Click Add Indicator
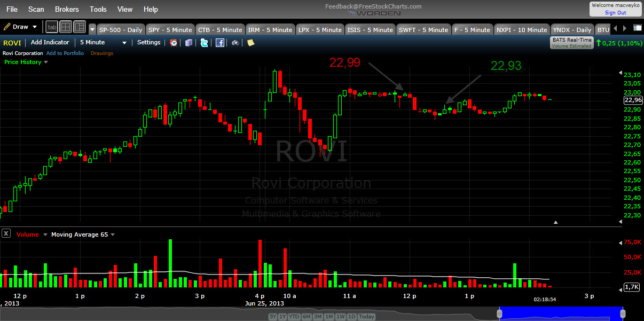Viewport: 644px width, 321px height. coord(50,42)
